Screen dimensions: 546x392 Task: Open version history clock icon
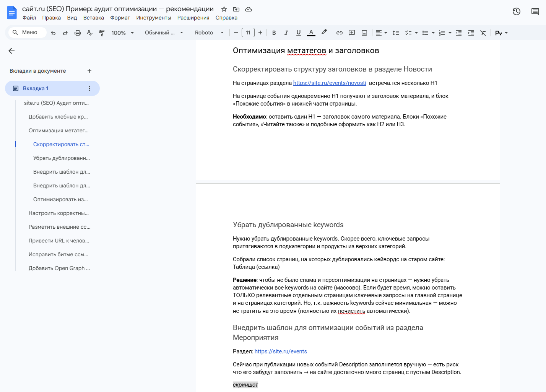click(x=516, y=11)
